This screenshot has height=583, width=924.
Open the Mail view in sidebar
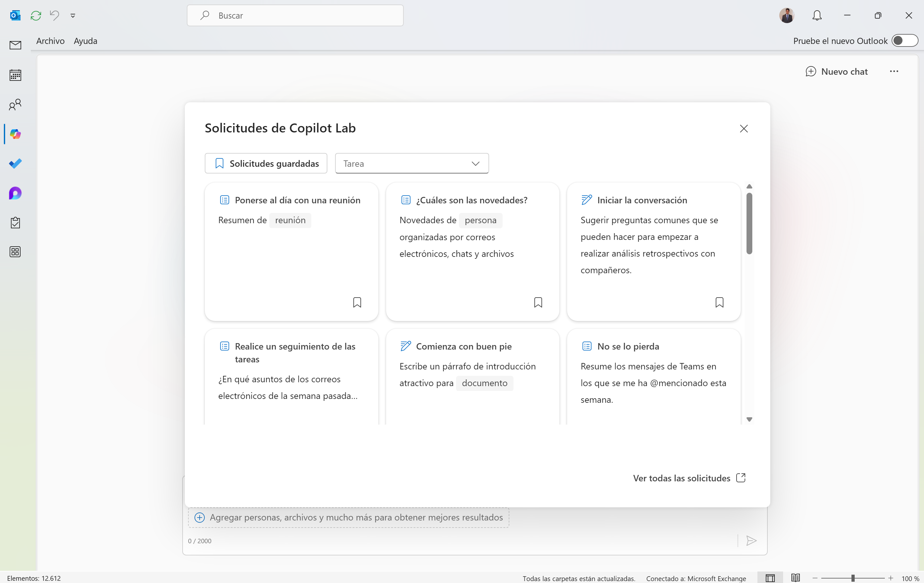[15, 45]
